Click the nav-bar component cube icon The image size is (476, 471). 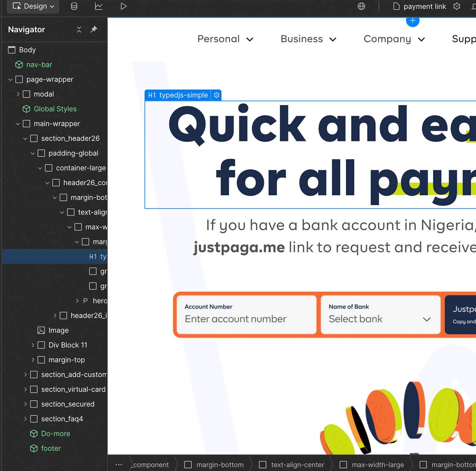(x=19, y=65)
